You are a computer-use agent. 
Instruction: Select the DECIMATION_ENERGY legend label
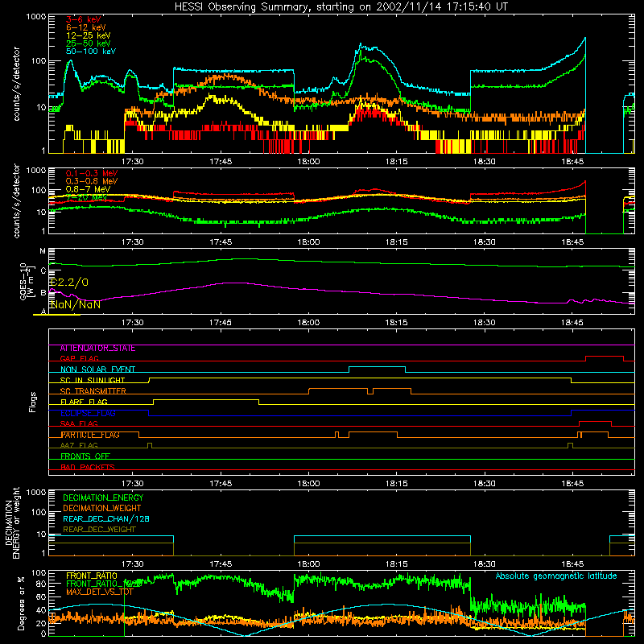(103, 497)
